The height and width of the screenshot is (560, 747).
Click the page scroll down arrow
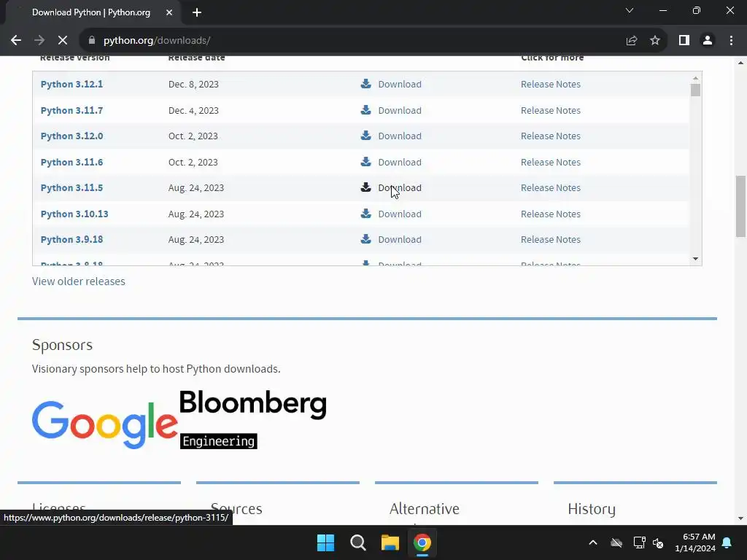coord(740,518)
